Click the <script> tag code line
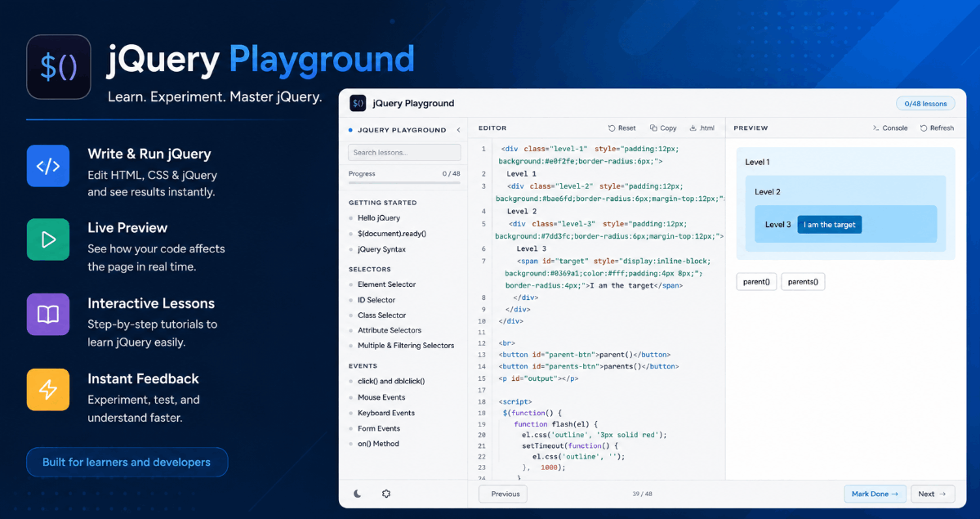Image resolution: width=980 pixels, height=519 pixels. tap(515, 402)
